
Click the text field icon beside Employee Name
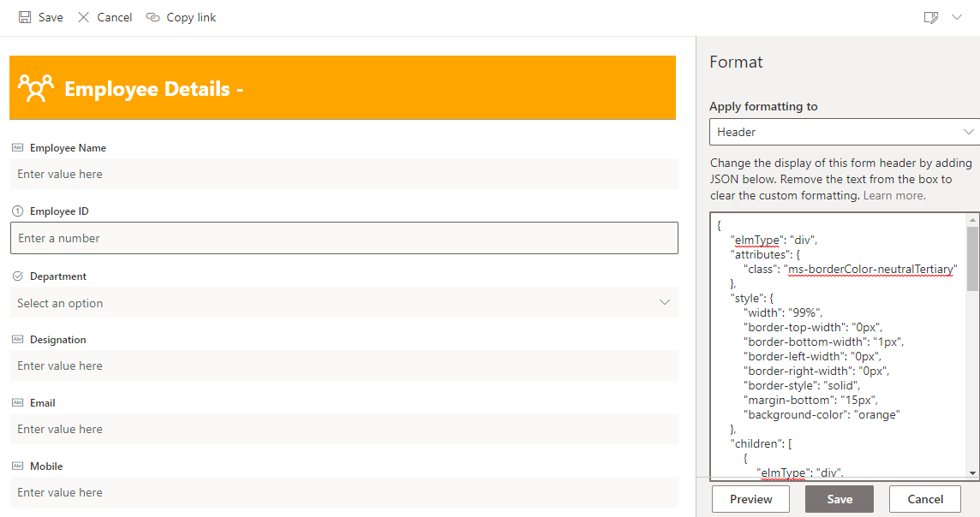[x=16, y=147]
